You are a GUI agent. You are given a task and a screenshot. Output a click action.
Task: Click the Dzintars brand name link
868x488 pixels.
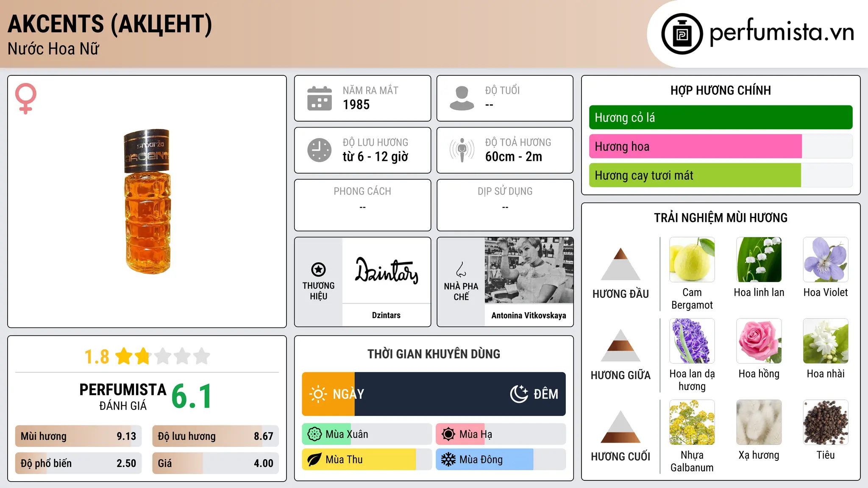386,315
